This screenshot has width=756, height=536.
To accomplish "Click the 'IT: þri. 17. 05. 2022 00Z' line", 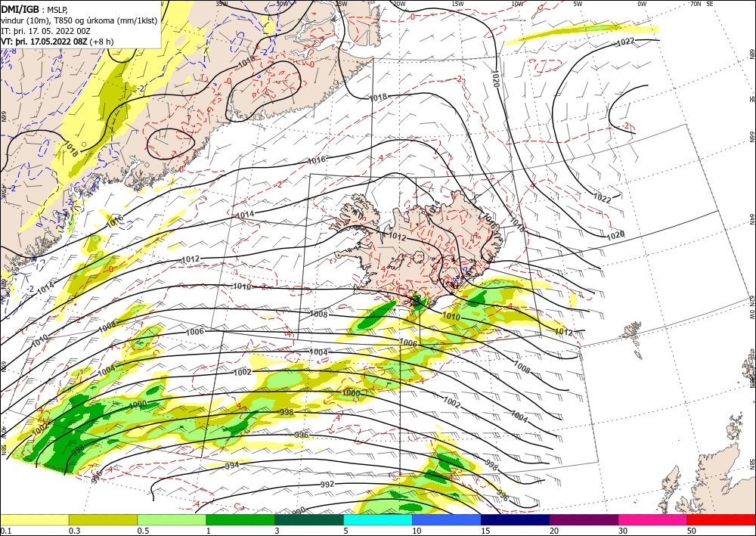I will tap(46, 31).
